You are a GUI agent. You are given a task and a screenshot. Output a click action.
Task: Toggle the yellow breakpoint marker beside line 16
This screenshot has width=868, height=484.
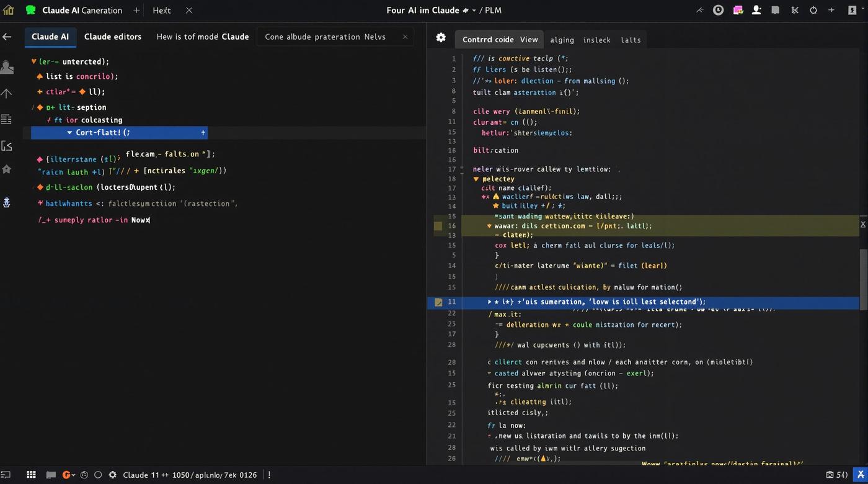coord(438,226)
